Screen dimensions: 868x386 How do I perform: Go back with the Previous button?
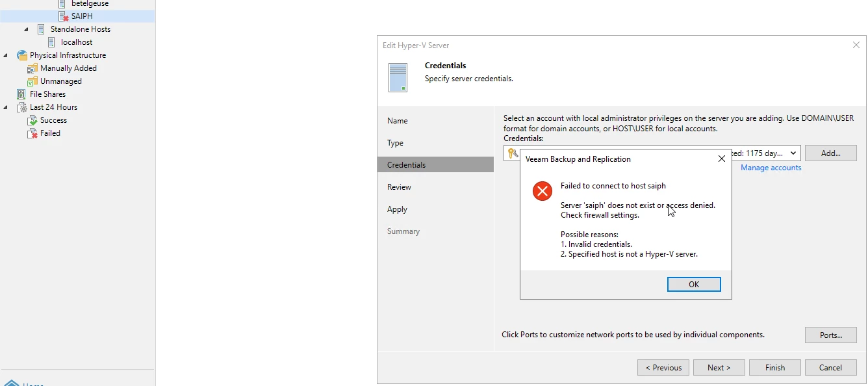(663, 368)
